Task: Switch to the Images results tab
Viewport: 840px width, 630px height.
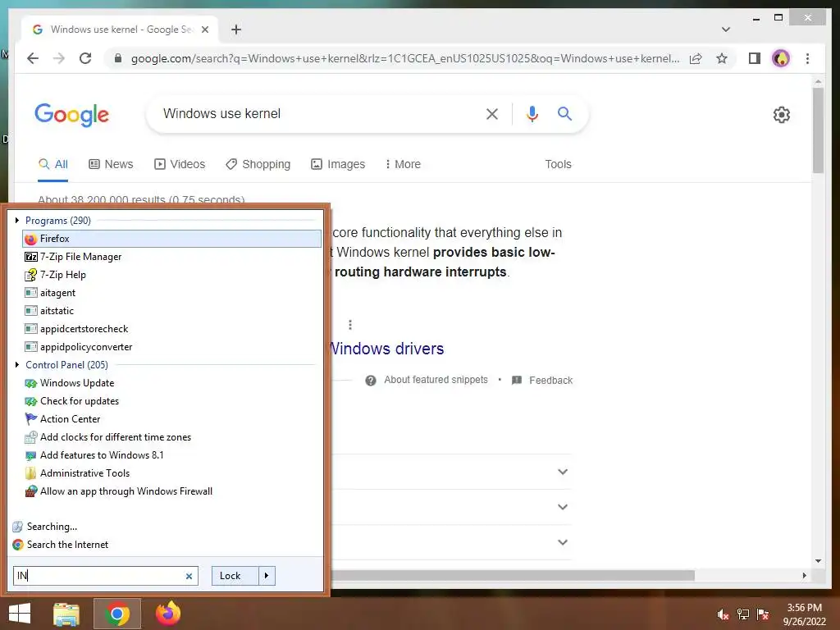Action: pos(338,164)
